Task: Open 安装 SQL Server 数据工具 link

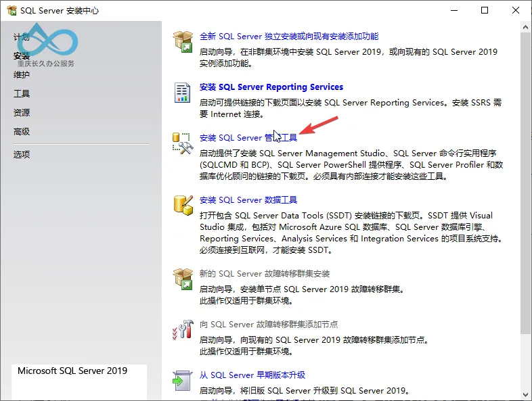Action: point(248,200)
